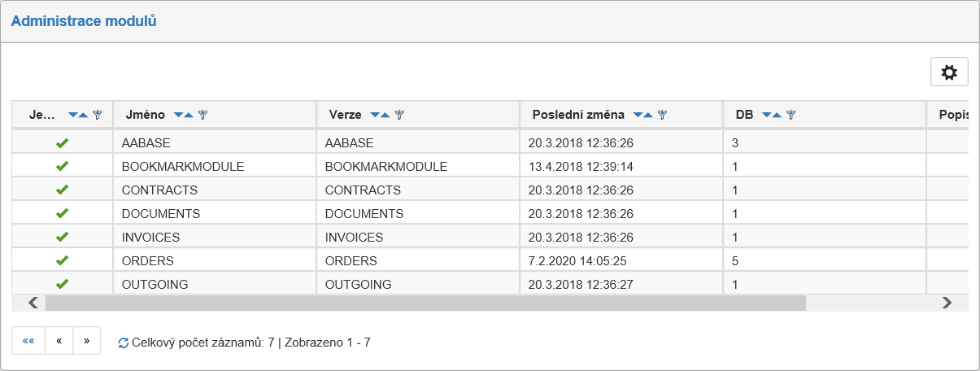This screenshot has width=980, height=371.
Task: Click the filter icon in Poslední změna column
Action: click(x=663, y=115)
